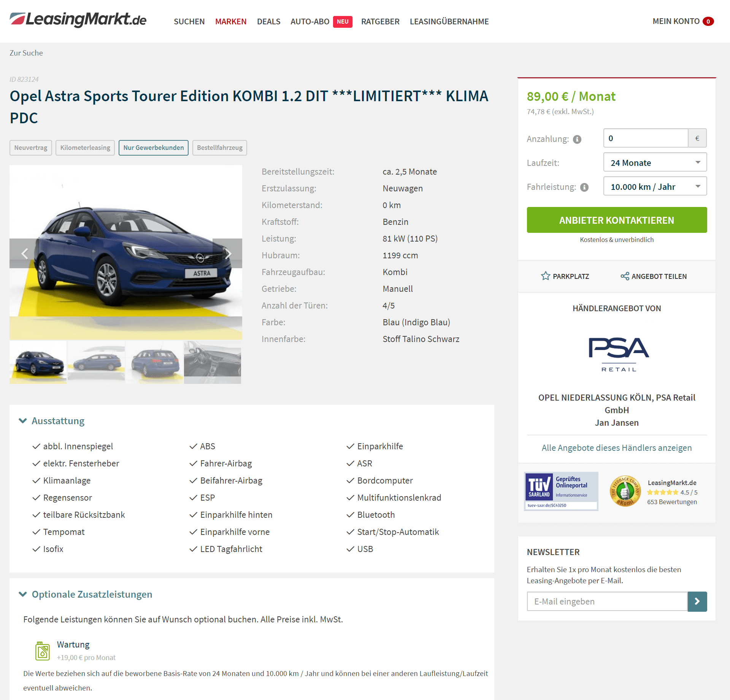The image size is (730, 700).
Task: Click the TÜV Saarland certification badge
Action: click(561, 491)
